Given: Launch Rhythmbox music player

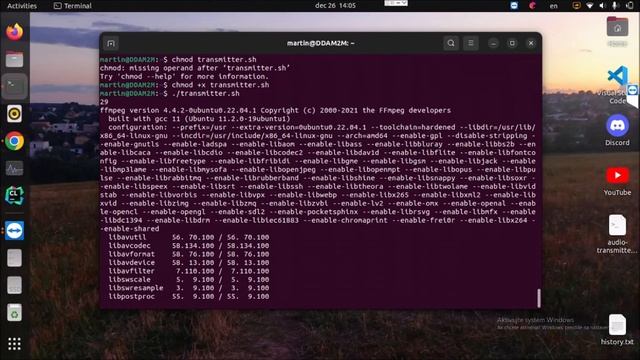Looking at the screenshot, I should pyautogui.click(x=15, y=114).
